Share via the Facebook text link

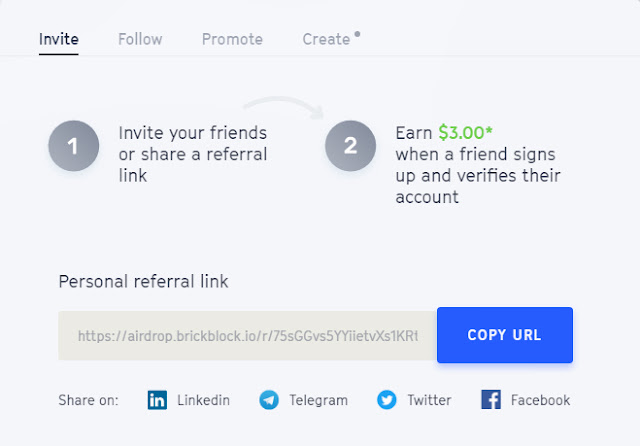click(540, 400)
